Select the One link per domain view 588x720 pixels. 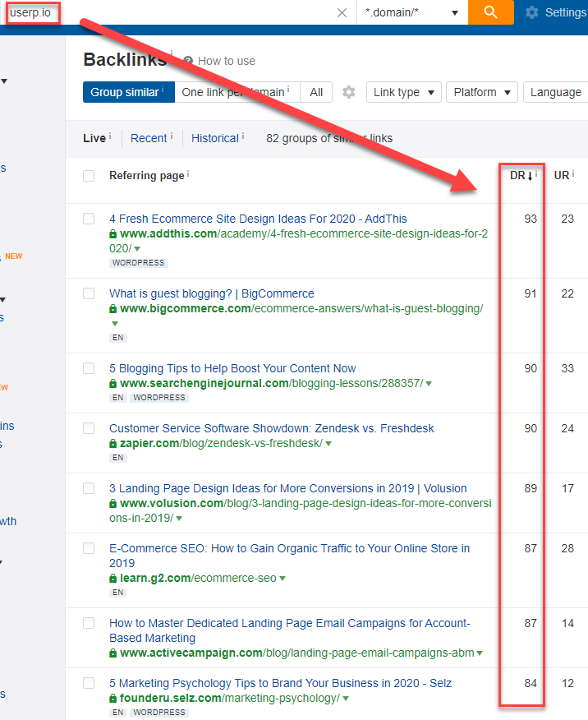click(x=237, y=92)
